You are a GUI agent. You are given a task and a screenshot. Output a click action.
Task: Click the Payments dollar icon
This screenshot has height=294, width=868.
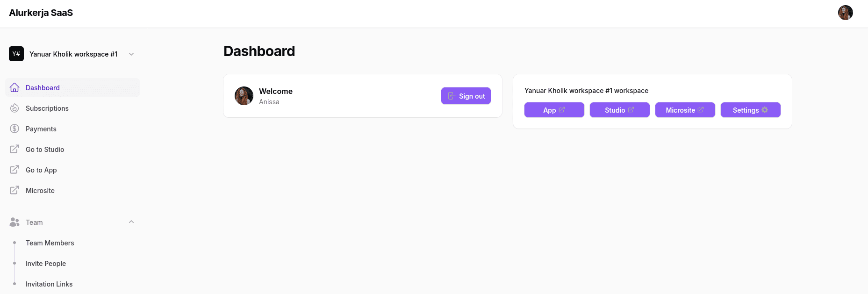click(14, 129)
